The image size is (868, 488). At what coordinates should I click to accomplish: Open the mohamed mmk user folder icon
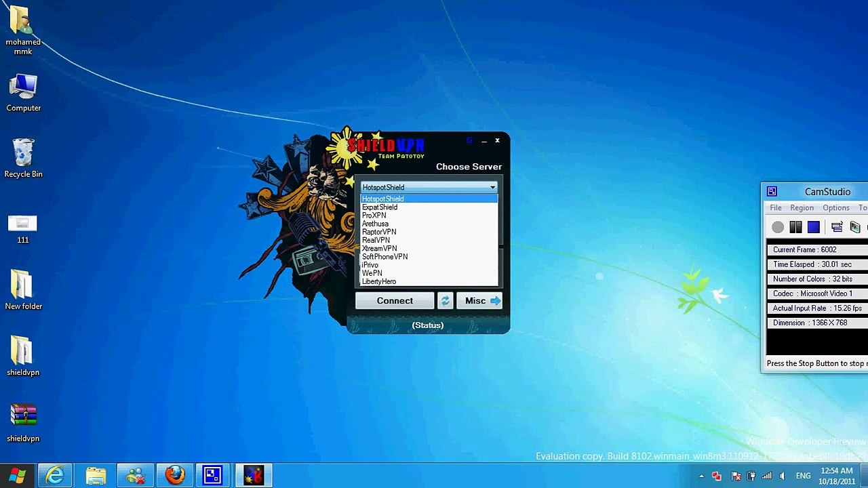(23, 31)
